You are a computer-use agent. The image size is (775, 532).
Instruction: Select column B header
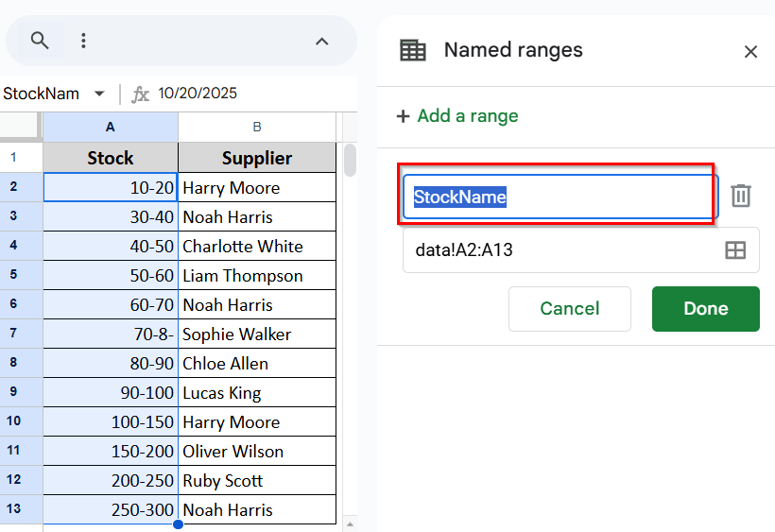[257, 127]
